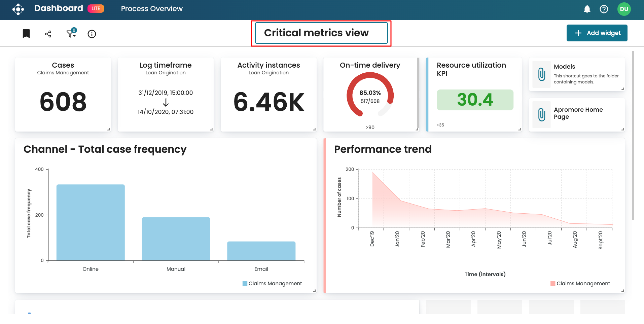Click the Apromore Home Page paperclip icon

(x=541, y=115)
